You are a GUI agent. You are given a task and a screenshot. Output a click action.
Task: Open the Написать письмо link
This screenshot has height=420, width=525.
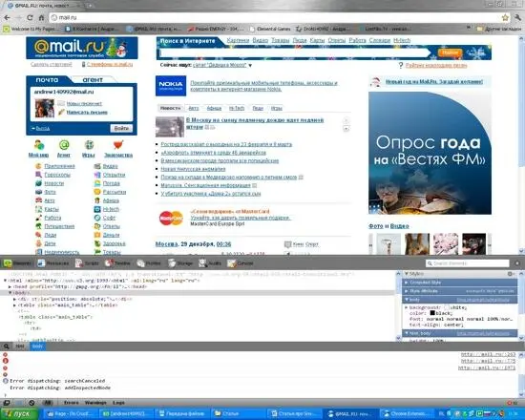point(87,113)
